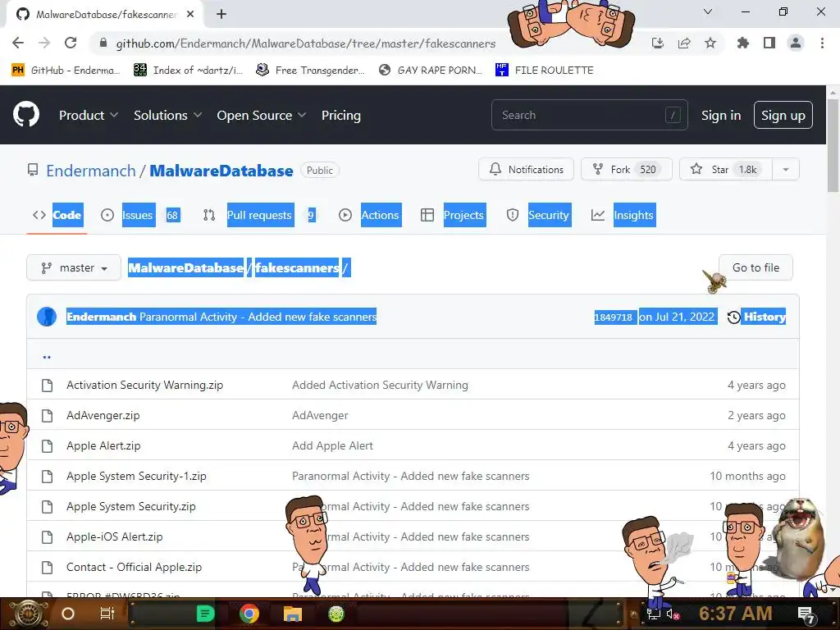This screenshot has height=630, width=840.
Task: Open the 'Index of ~dartz' bookmark
Action: click(188, 70)
